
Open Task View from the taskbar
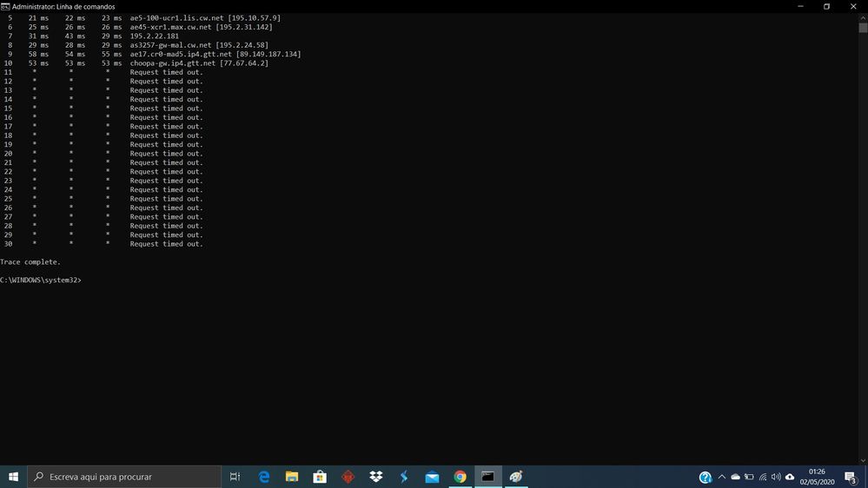click(235, 477)
